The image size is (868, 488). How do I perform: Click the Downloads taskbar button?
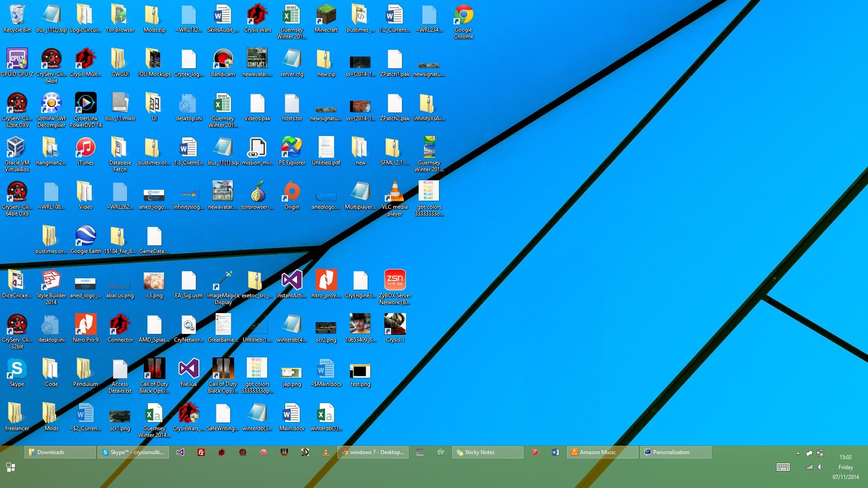60,452
